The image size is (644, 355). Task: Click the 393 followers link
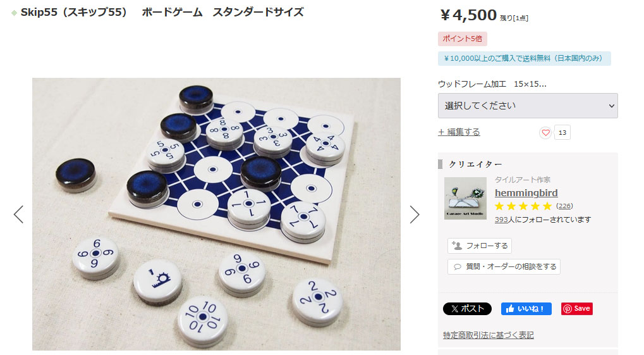tap(501, 220)
